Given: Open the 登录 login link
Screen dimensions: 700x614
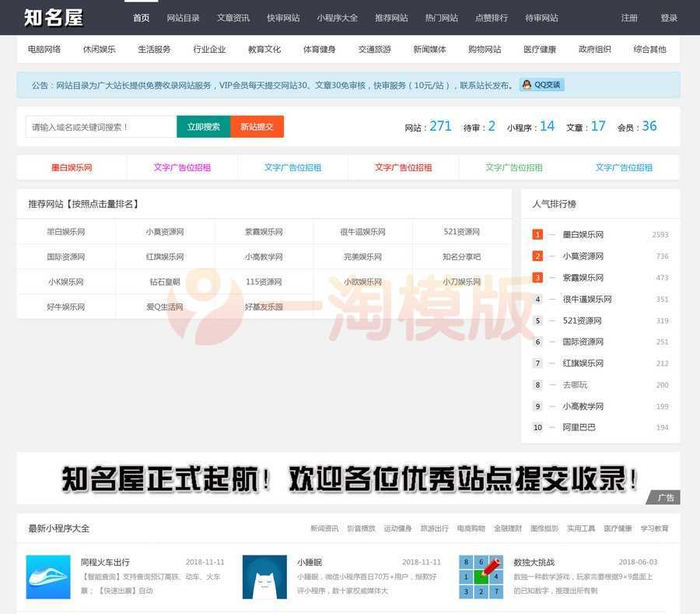Looking at the screenshot, I should pos(669,18).
